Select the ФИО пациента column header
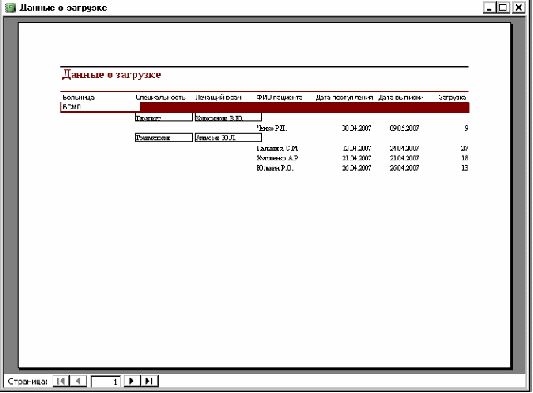533x393 pixels. coord(279,98)
